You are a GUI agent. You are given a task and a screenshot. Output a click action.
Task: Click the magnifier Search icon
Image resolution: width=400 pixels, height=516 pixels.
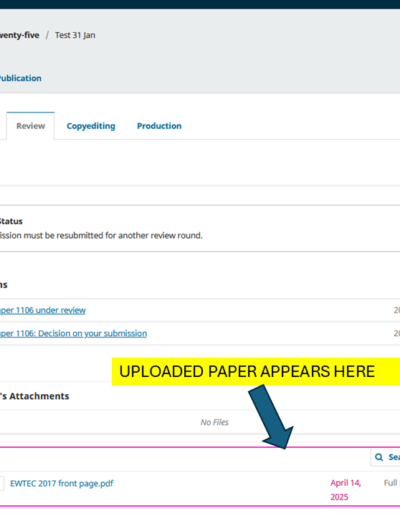click(379, 457)
